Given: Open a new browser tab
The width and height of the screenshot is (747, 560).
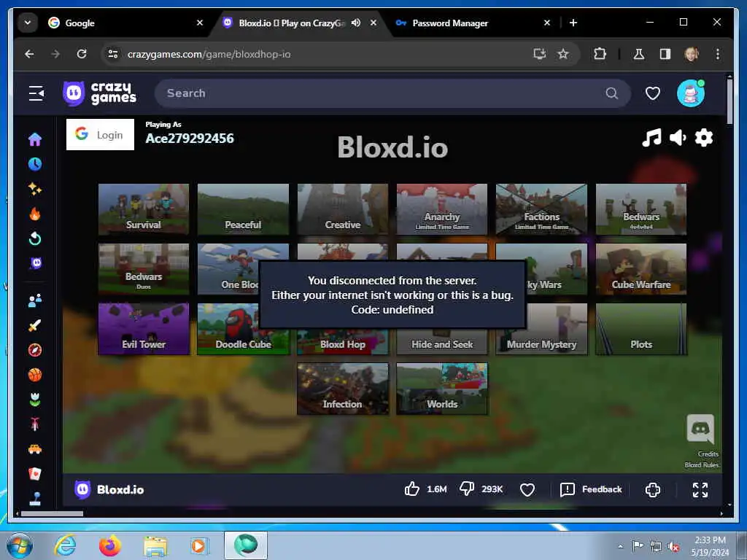Looking at the screenshot, I should 573,23.
